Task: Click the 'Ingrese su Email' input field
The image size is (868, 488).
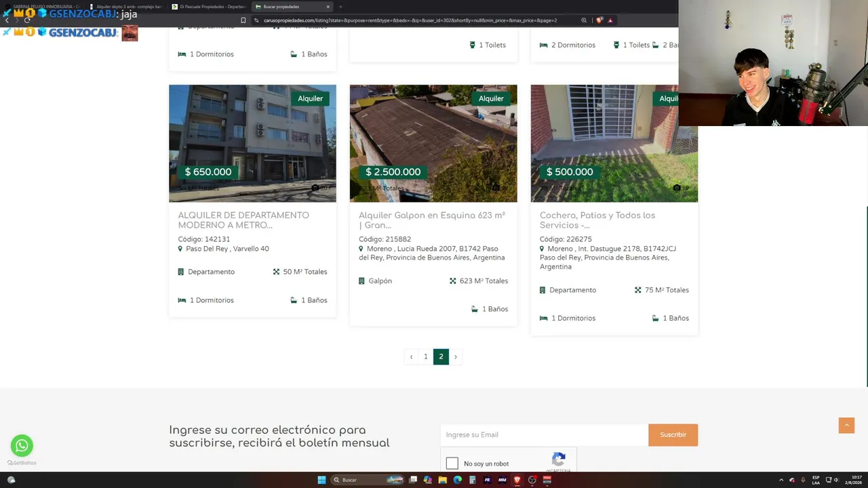Action: pyautogui.click(x=545, y=435)
